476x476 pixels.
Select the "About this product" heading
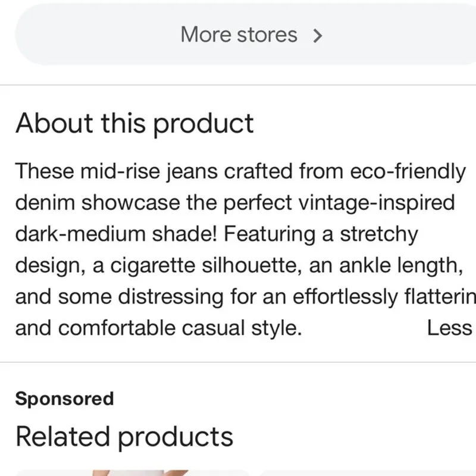[x=135, y=123]
